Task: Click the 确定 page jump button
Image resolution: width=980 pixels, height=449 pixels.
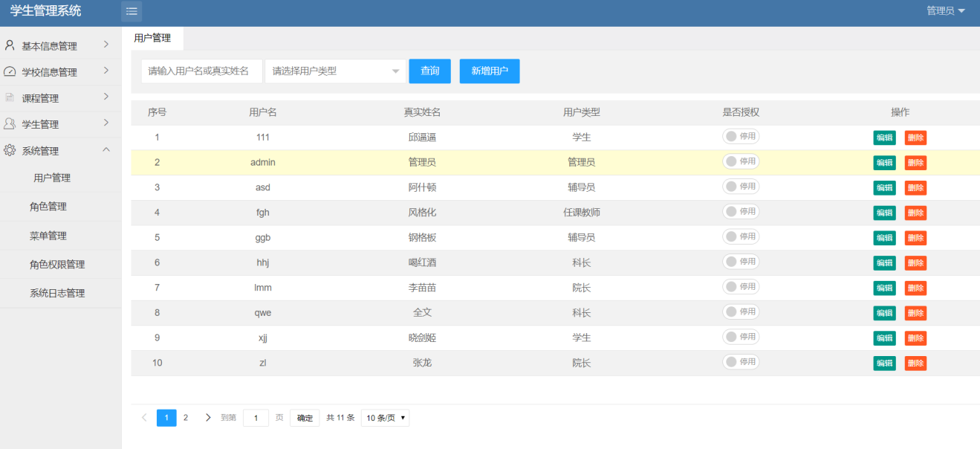Action: pos(305,418)
